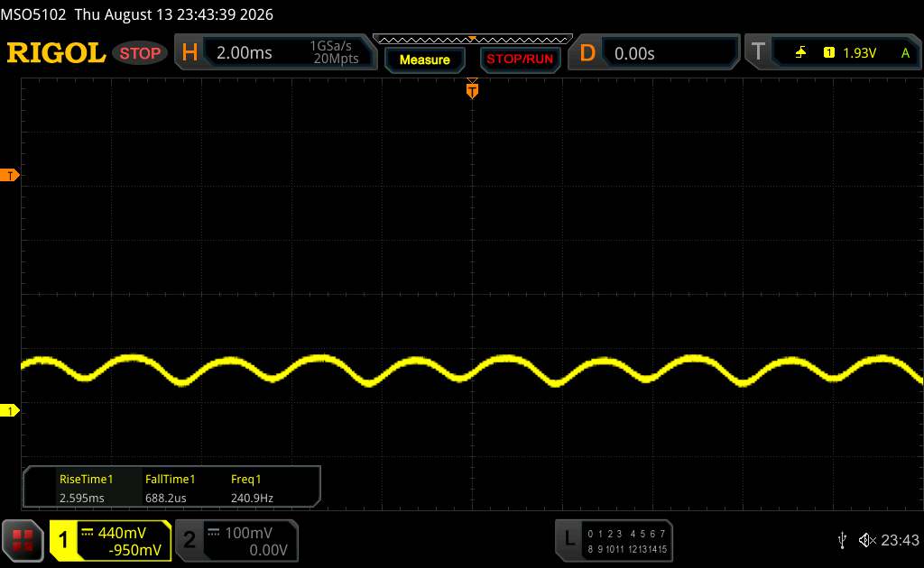Open the red grid function menu icon
The width and height of the screenshot is (924, 568).
23,540
